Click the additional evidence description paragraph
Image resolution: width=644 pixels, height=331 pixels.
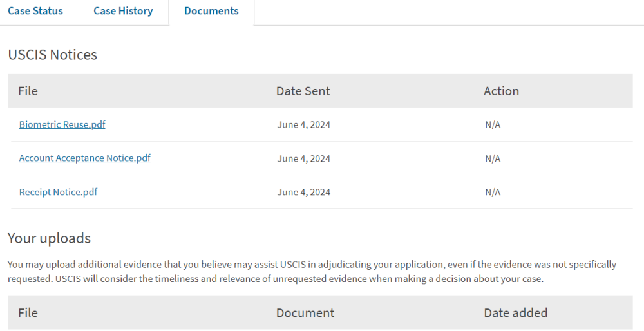point(312,272)
